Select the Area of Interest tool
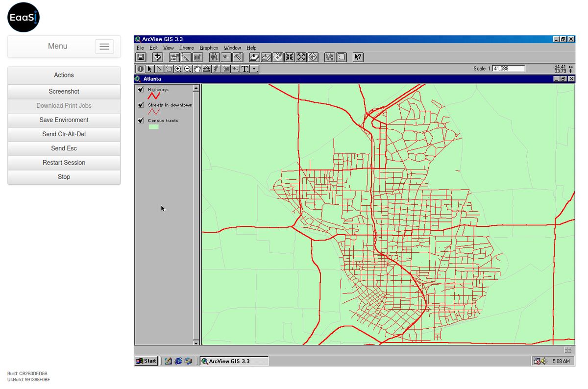588x389 pixels. 225,69
